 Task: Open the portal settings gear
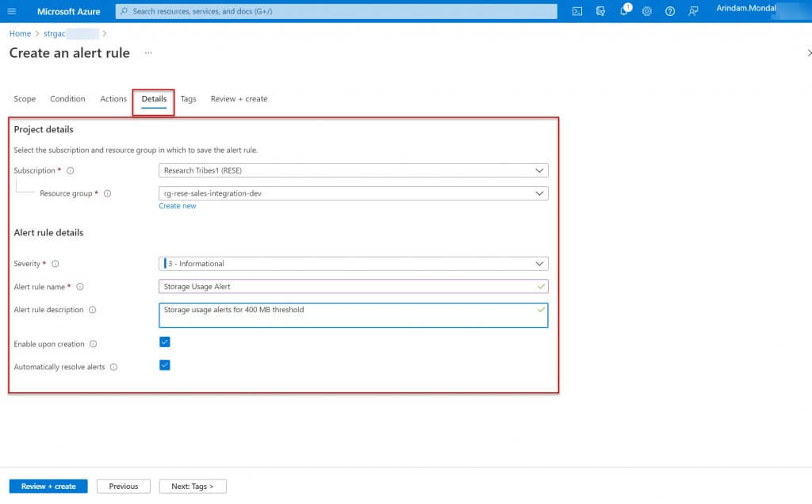point(646,11)
